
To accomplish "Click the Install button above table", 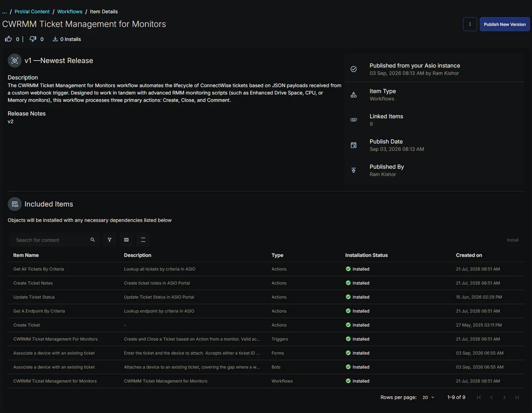I will pyautogui.click(x=512, y=240).
